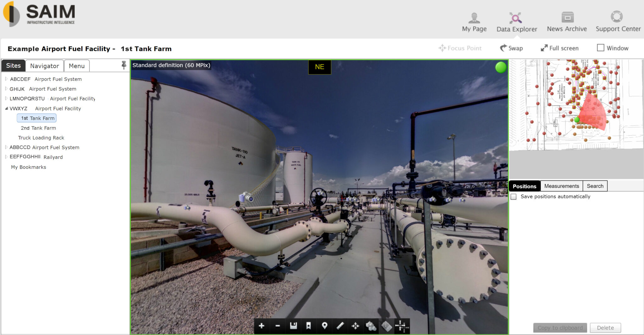The height and width of the screenshot is (335, 644).
Task: Switch to the Navigator tab
Action: 45,66
